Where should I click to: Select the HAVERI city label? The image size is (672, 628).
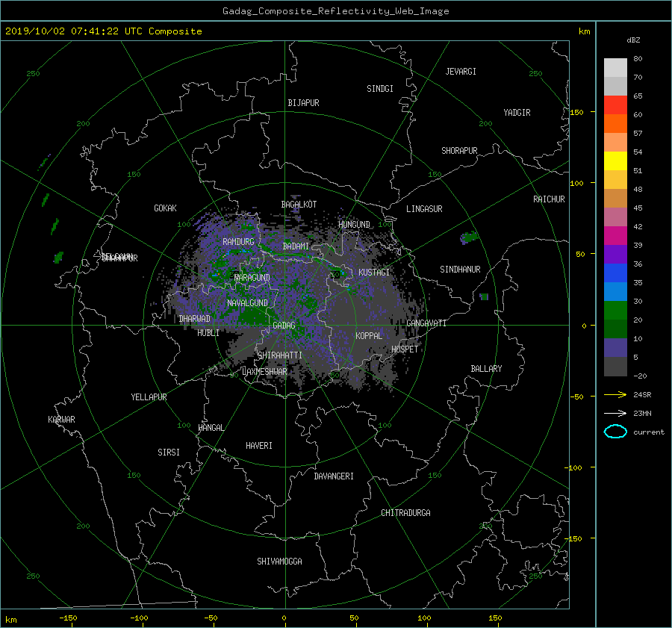(x=259, y=446)
